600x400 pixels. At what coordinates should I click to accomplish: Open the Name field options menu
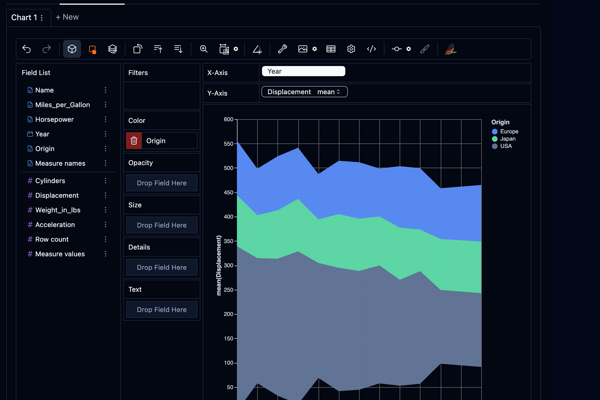pyautogui.click(x=105, y=90)
